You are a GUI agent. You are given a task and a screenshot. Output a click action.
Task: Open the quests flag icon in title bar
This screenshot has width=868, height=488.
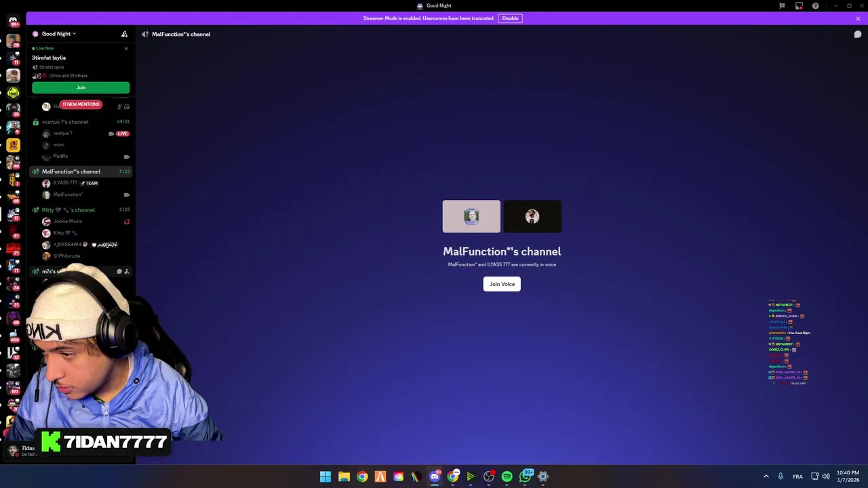782,5
